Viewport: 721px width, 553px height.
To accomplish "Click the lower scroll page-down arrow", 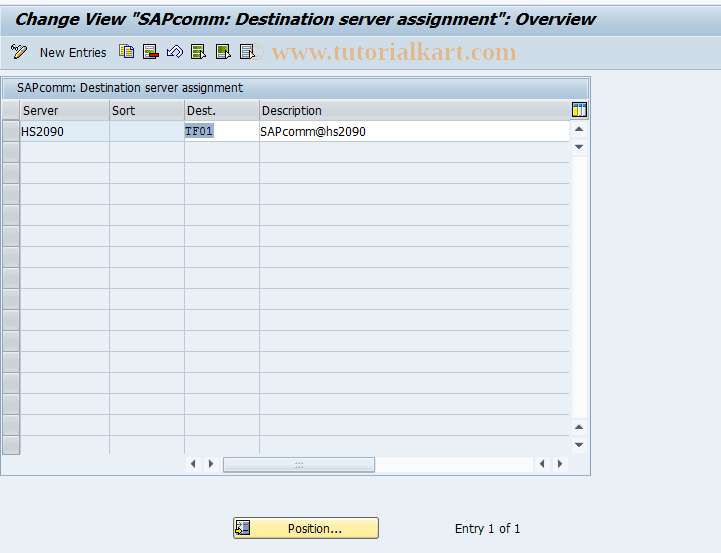I will point(579,445).
